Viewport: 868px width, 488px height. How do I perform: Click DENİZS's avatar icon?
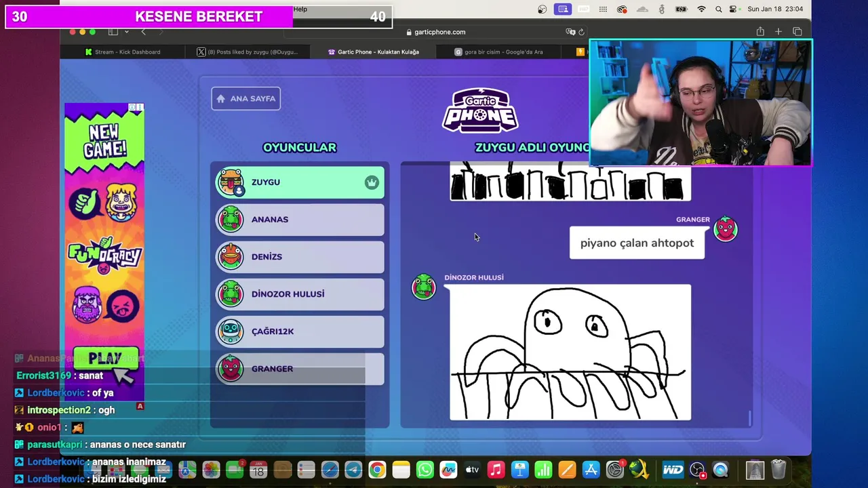pos(231,257)
